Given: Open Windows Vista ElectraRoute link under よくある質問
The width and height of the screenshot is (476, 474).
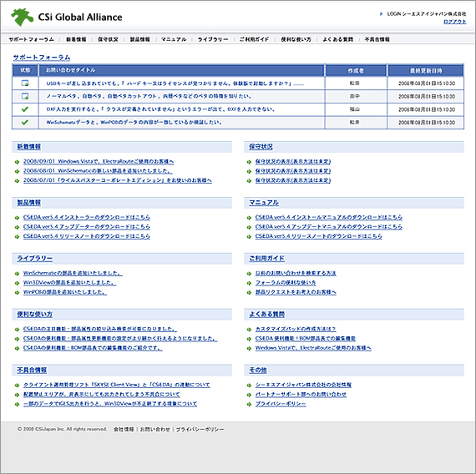Looking at the screenshot, I should click(x=313, y=348).
